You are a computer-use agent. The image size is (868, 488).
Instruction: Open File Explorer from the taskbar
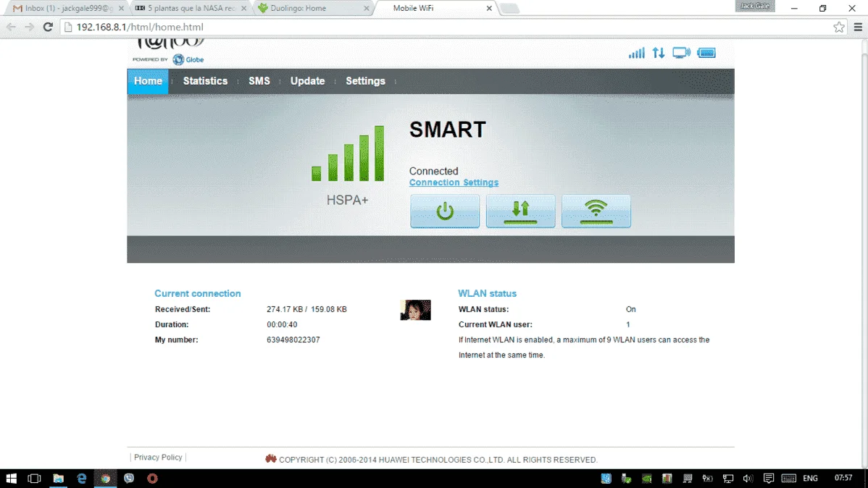pos(58,479)
